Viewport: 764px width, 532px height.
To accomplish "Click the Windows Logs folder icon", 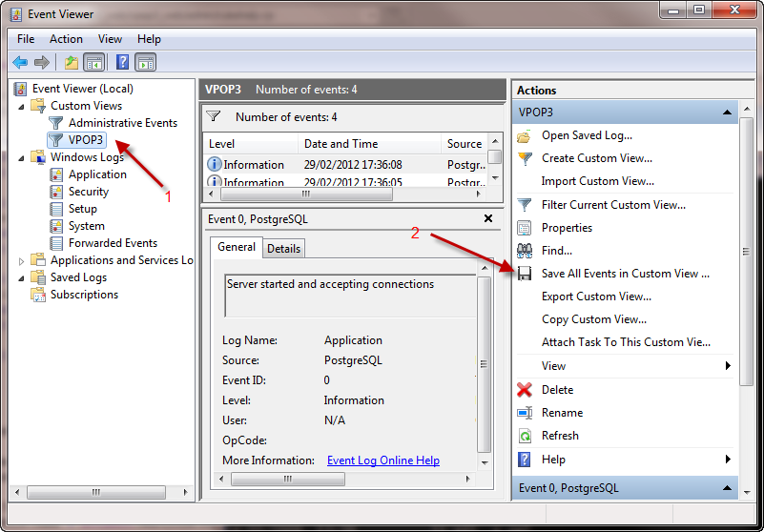I will click(38, 157).
